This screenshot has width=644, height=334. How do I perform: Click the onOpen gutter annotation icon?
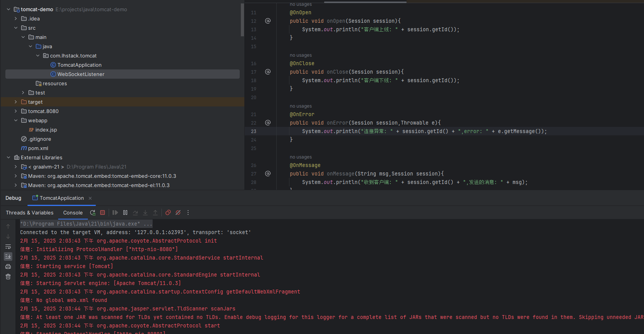268,21
